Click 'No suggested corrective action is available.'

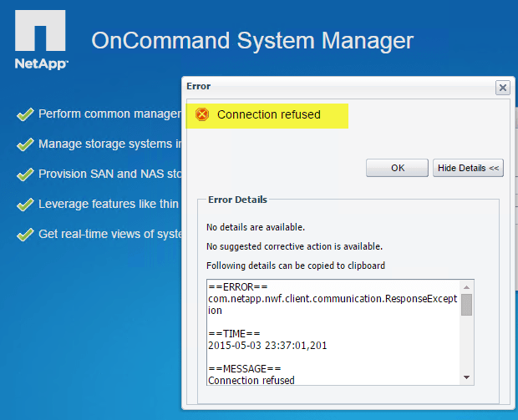294,246
